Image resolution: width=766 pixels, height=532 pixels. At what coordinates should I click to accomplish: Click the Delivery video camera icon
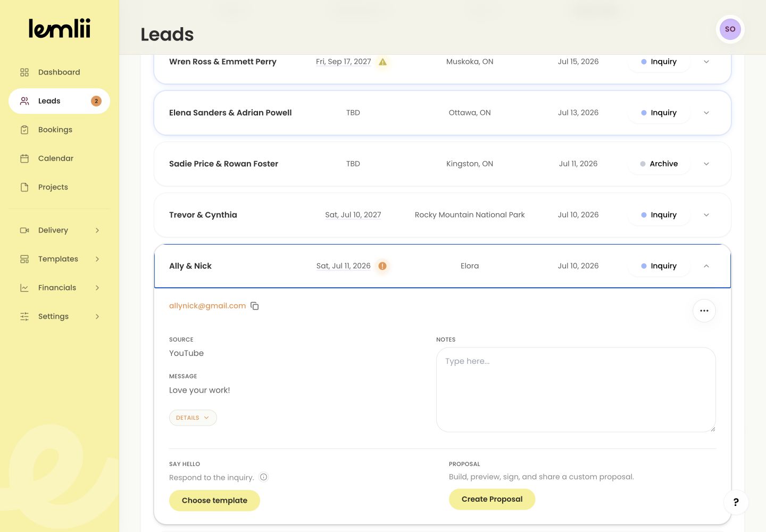(24, 230)
